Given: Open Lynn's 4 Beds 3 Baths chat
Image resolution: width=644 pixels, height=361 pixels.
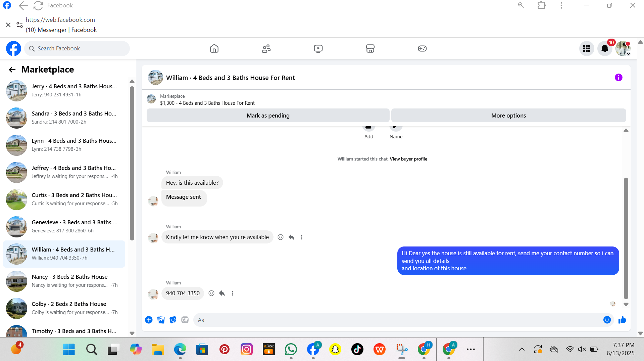Looking at the screenshot, I should coord(64,145).
